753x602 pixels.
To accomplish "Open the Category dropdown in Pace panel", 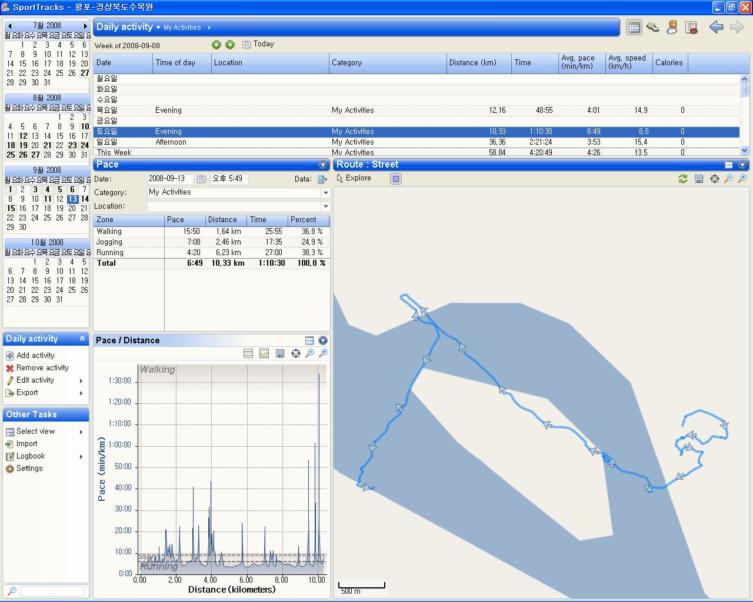I will (x=326, y=193).
